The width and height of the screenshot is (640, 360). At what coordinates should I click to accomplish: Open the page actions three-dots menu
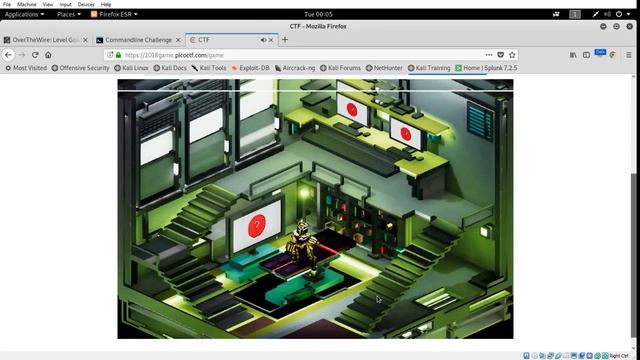(489, 55)
